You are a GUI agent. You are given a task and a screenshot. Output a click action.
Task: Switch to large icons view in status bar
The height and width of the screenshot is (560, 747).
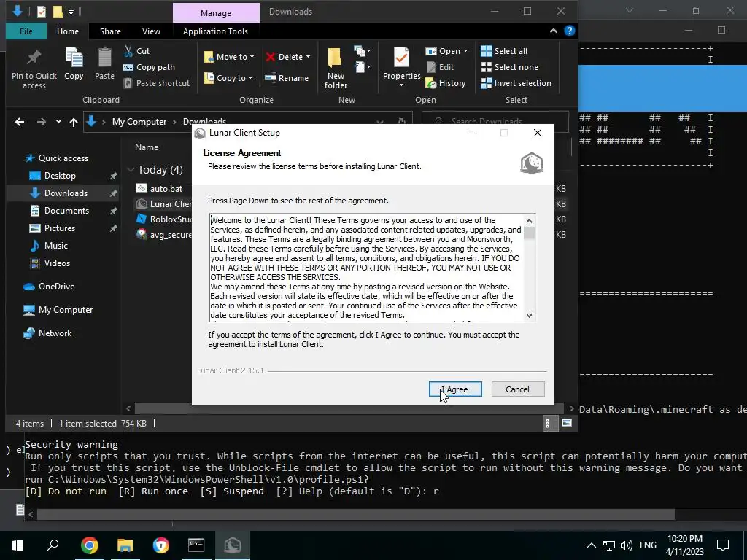(566, 423)
